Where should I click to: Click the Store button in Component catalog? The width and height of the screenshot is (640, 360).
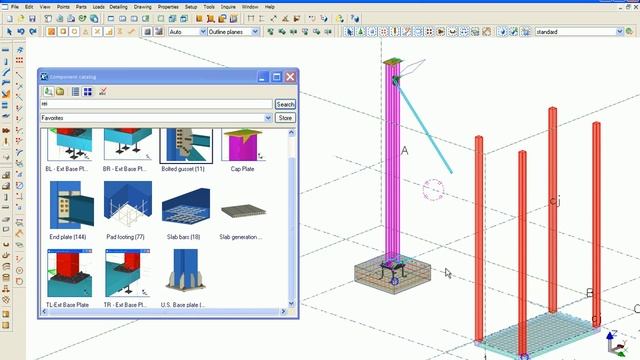285,118
